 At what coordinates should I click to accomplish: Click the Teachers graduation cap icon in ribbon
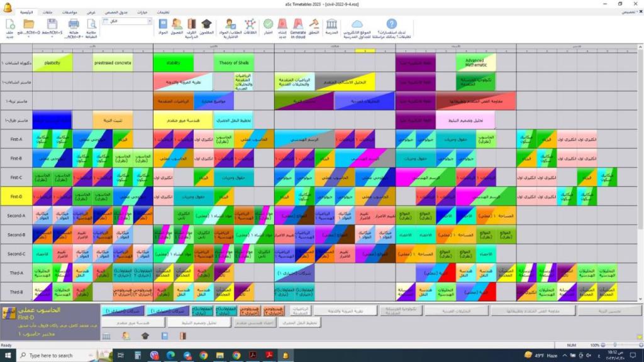click(206, 24)
